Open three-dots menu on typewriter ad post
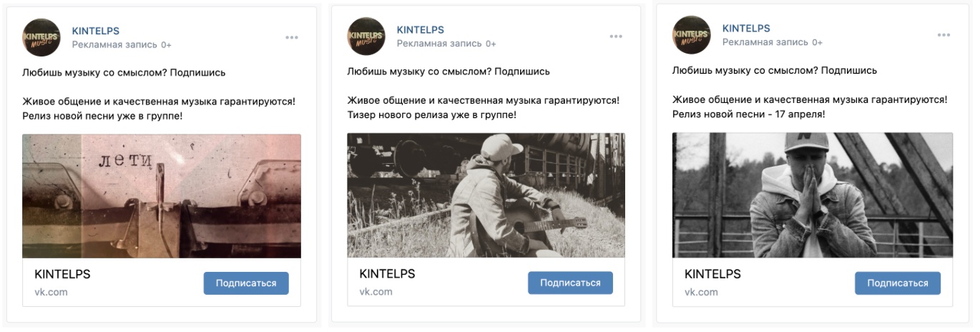Image resolution: width=980 pixels, height=332 pixels. click(x=292, y=36)
